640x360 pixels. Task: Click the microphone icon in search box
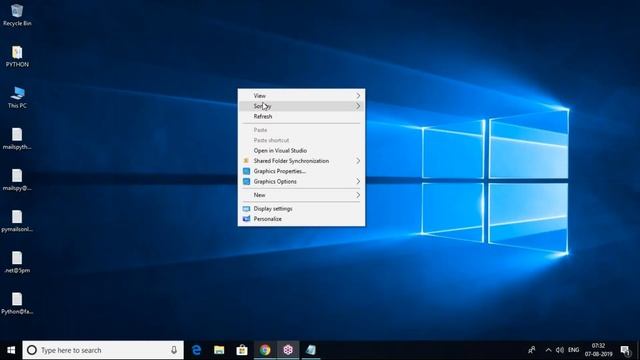(x=174, y=350)
